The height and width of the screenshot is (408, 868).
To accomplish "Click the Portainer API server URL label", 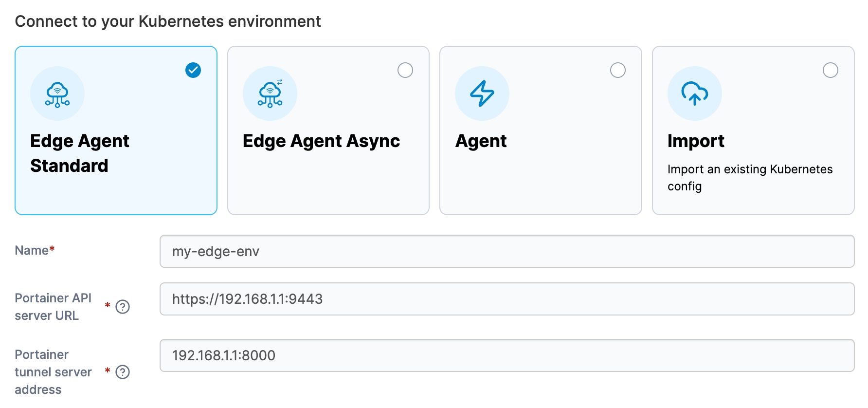I will [x=53, y=307].
